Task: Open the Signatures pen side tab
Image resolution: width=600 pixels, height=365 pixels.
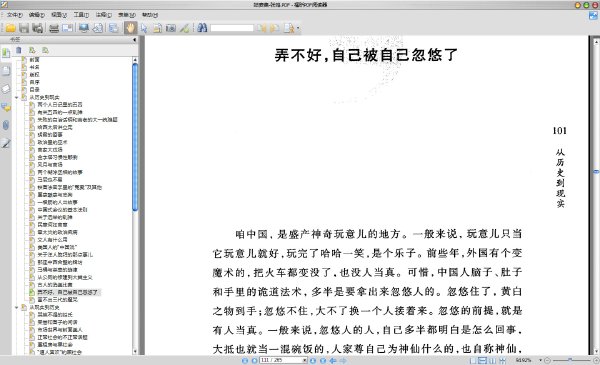Action: point(6,143)
